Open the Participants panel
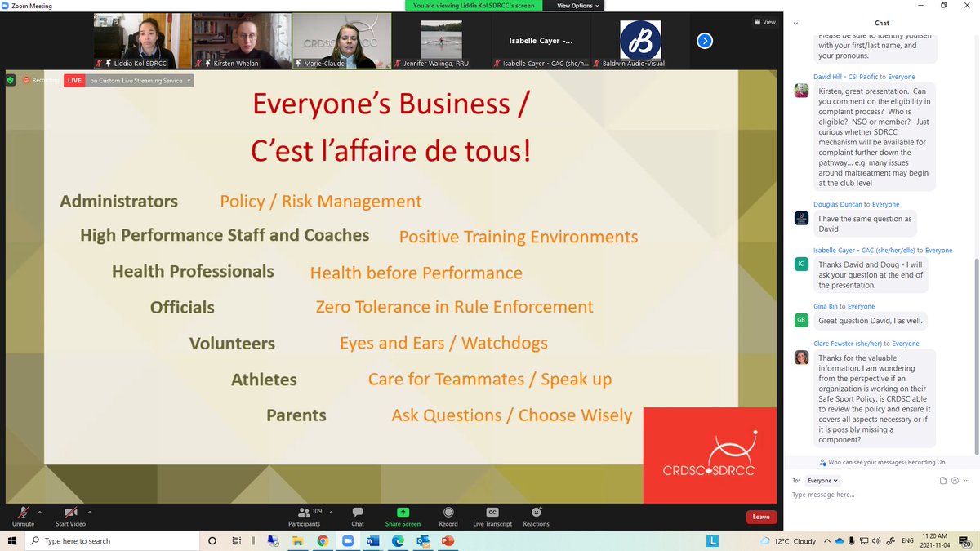Screen dimensions: 980x551 [x=305, y=516]
